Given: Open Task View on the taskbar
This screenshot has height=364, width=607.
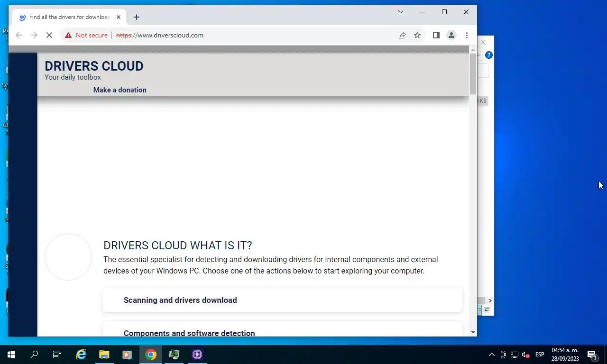Looking at the screenshot, I should click(57, 355).
